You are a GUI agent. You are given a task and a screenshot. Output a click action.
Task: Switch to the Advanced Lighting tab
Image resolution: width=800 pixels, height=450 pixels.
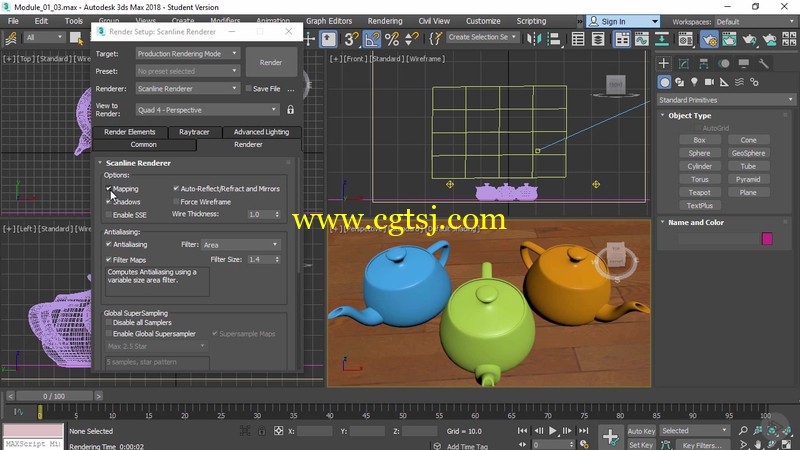pos(261,132)
